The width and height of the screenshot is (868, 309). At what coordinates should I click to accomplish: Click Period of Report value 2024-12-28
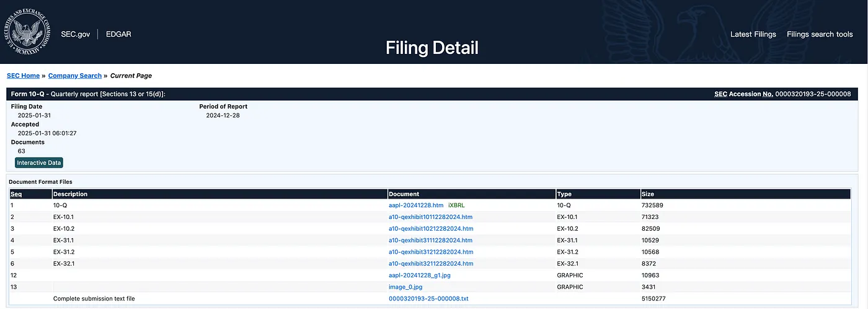click(x=223, y=115)
